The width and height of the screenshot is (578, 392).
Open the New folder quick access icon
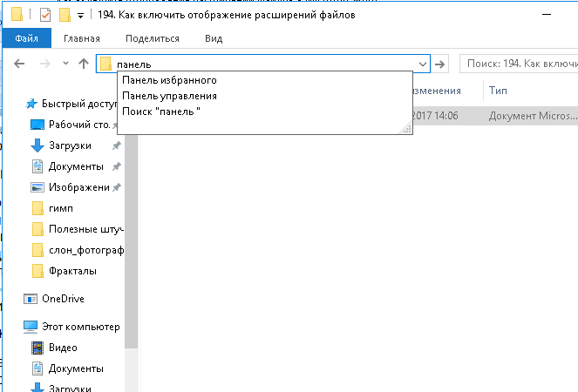(65, 15)
